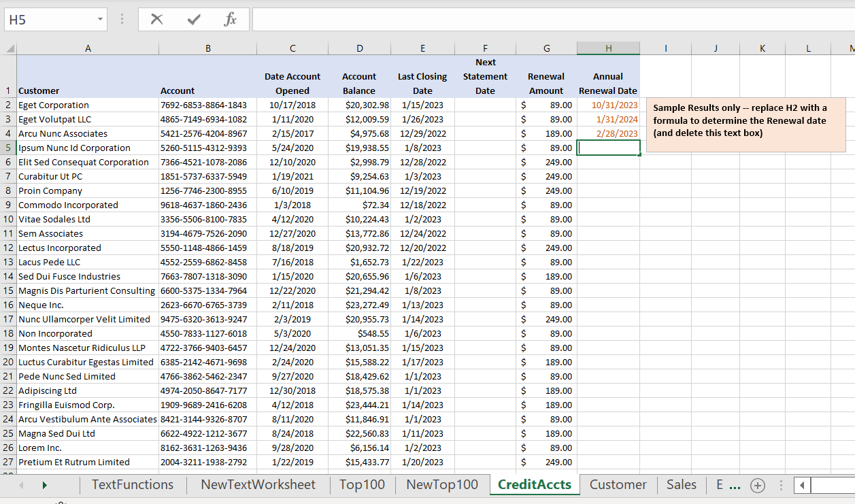Viewport: 855px width, 504px height.
Task: Open the Insert Function fx dialog
Action: [x=231, y=20]
